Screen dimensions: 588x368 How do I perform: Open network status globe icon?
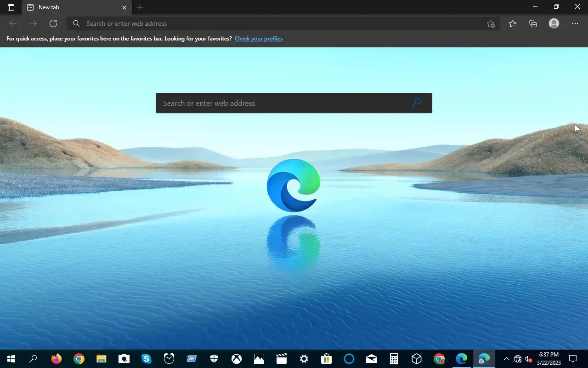point(518,359)
